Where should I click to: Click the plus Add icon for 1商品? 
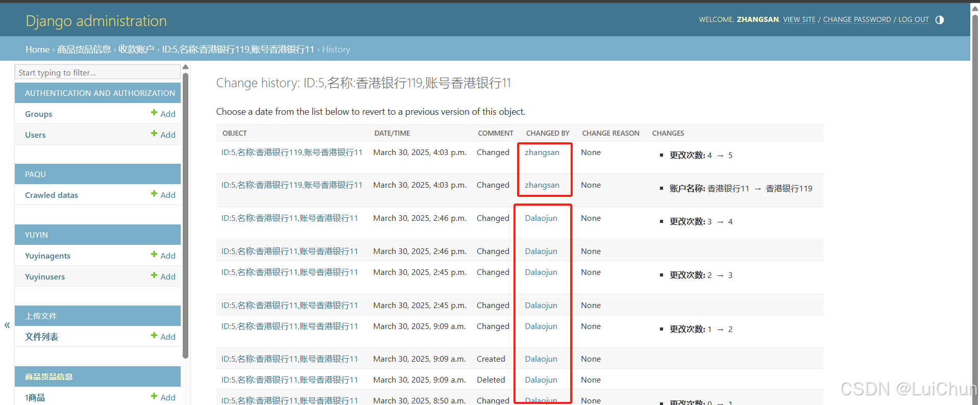154,396
